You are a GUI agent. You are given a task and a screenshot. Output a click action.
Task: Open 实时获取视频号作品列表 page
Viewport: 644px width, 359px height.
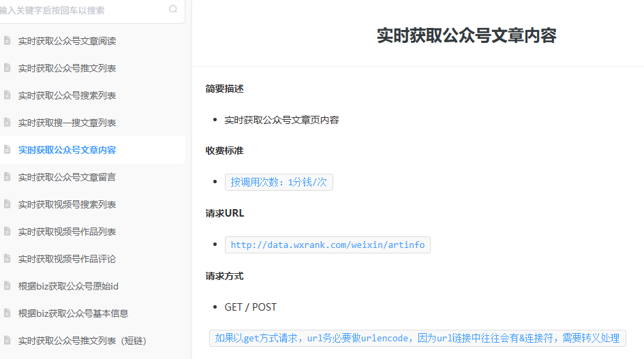point(67,232)
